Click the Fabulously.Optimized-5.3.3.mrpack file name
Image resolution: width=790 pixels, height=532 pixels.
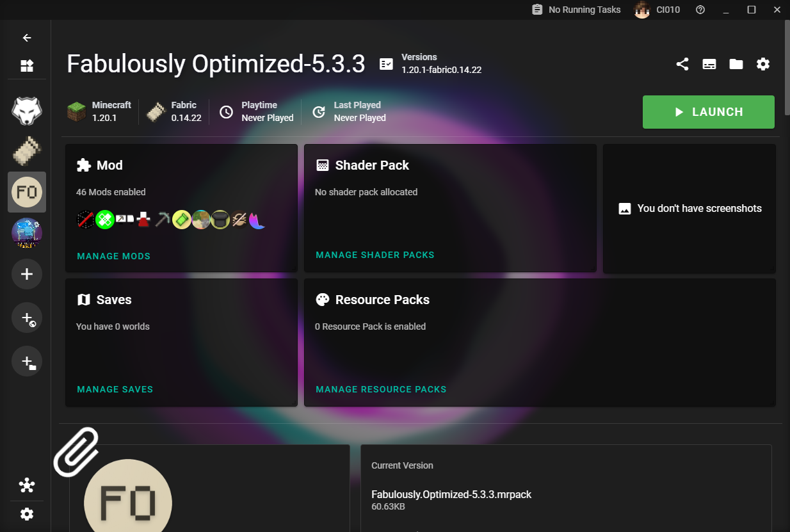coord(451,494)
